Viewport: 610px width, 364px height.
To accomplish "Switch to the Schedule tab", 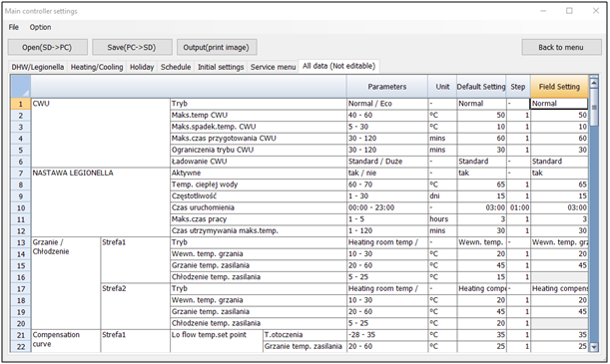I will pyautogui.click(x=176, y=67).
